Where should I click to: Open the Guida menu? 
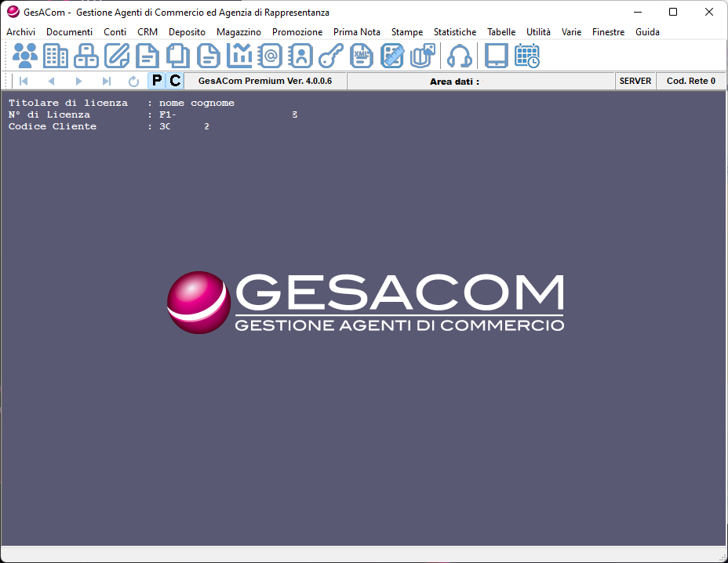pyautogui.click(x=648, y=32)
